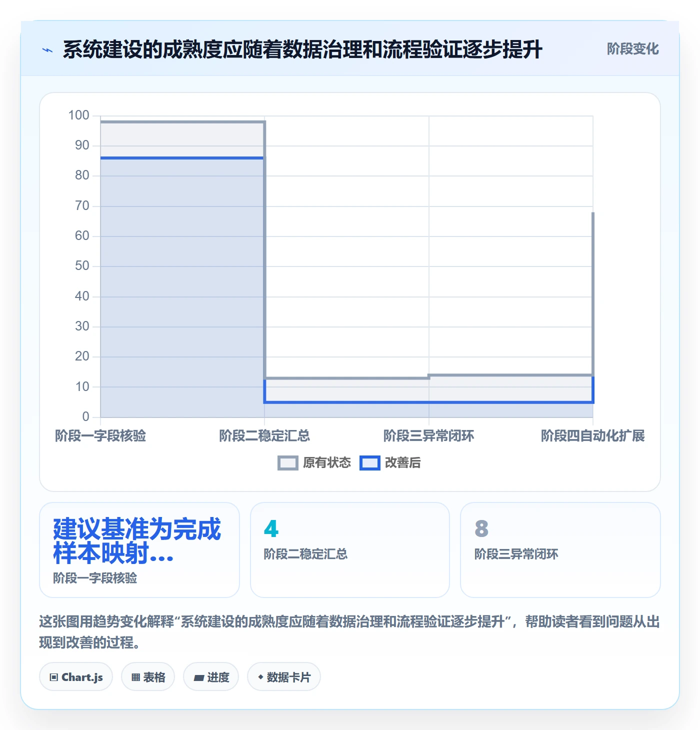700x730 pixels.
Task: Click the 阶段变化 label in the header
Action: tap(632, 49)
